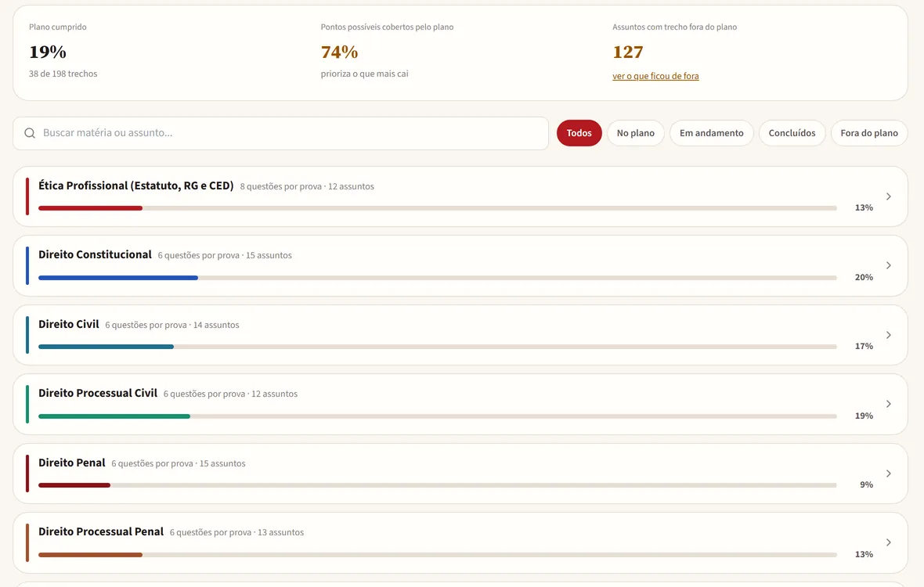Open the Direito Civil title

point(68,324)
